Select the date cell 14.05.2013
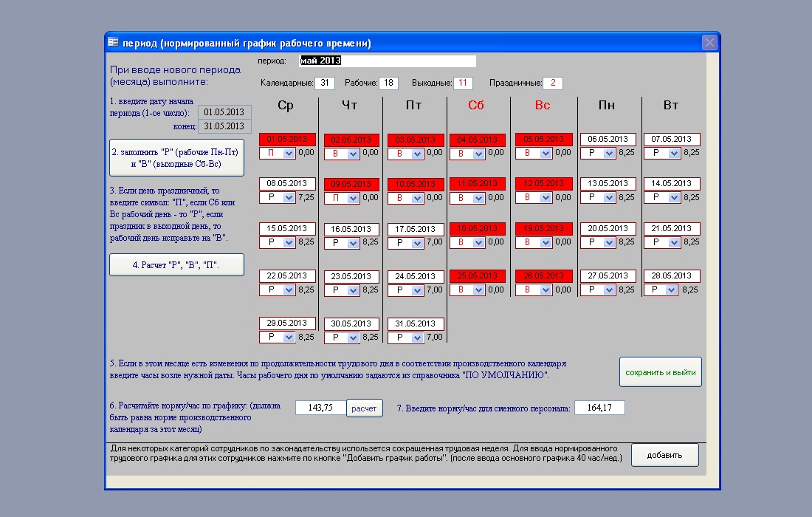This screenshot has height=517, width=812. pyautogui.click(x=672, y=183)
